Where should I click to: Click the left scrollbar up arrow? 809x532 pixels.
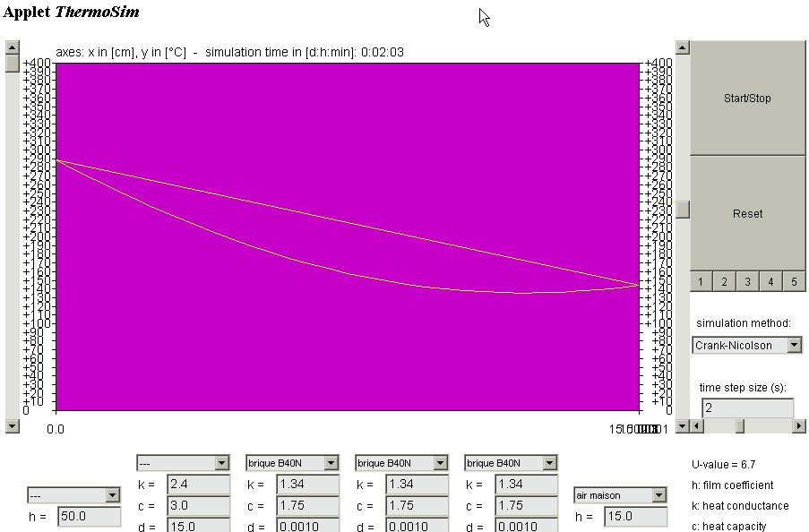pyautogui.click(x=13, y=47)
